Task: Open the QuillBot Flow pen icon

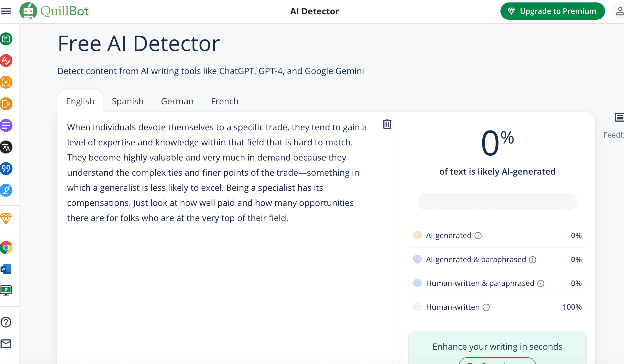Action: pos(6,190)
